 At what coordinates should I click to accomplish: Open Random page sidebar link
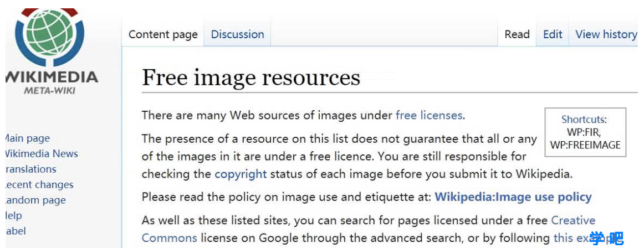click(35, 200)
